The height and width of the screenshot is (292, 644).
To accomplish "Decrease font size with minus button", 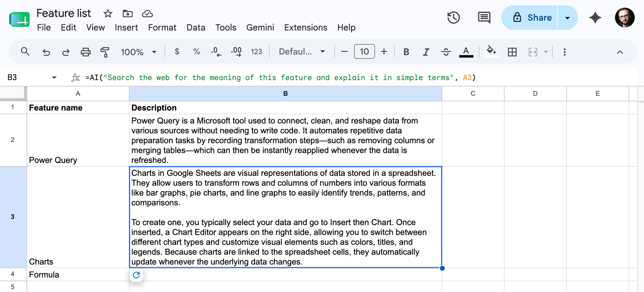I will [x=344, y=52].
